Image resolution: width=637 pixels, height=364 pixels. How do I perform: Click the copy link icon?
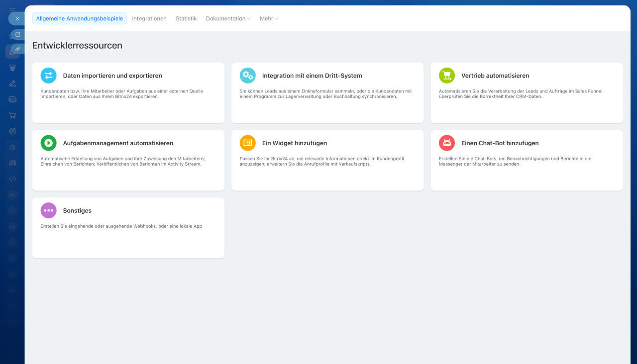click(18, 49)
